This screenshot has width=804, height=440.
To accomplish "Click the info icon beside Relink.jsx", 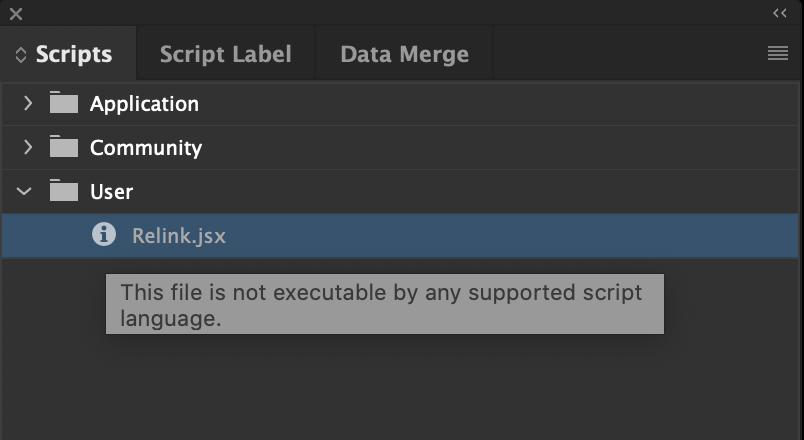I will (x=103, y=235).
